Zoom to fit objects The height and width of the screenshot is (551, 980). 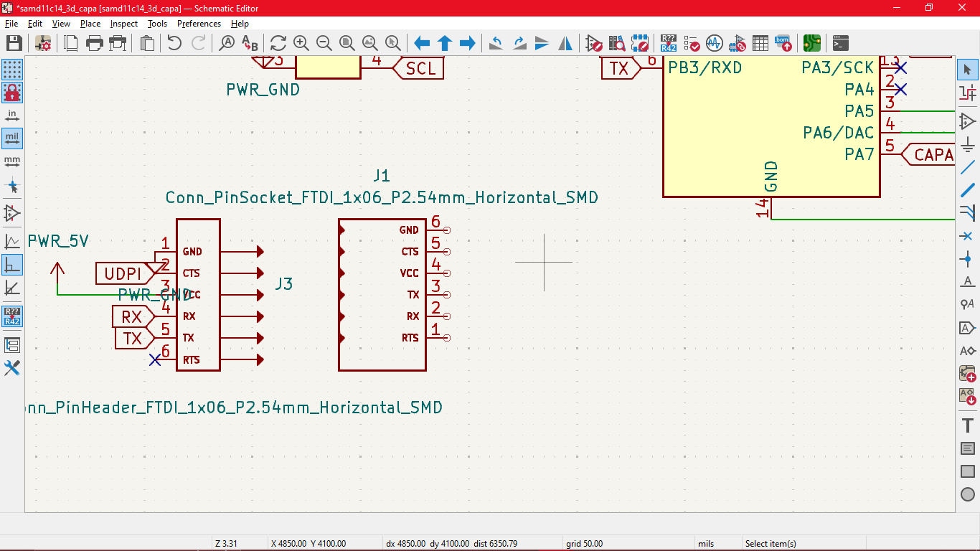click(370, 43)
